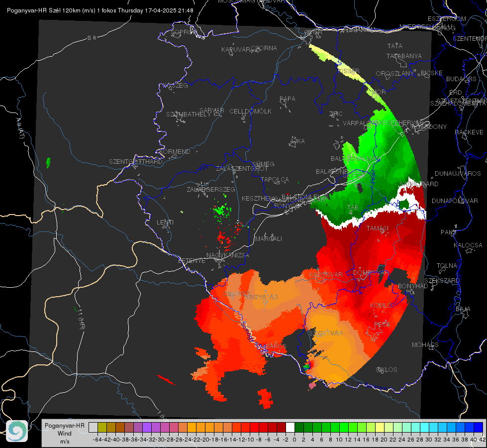487x448 pixels.
Task: Click the SIKLOS label
Action: point(387,370)
